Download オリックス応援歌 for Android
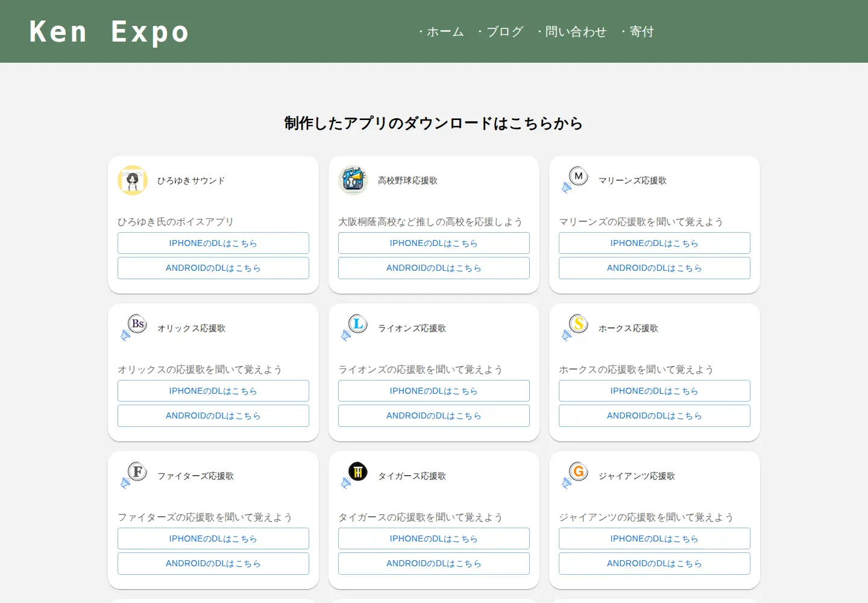The width and height of the screenshot is (868, 603). (x=213, y=415)
